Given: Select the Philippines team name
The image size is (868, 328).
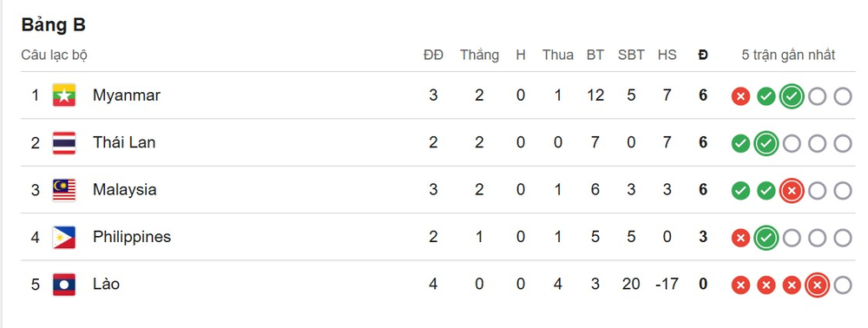Looking at the screenshot, I should 132,237.
